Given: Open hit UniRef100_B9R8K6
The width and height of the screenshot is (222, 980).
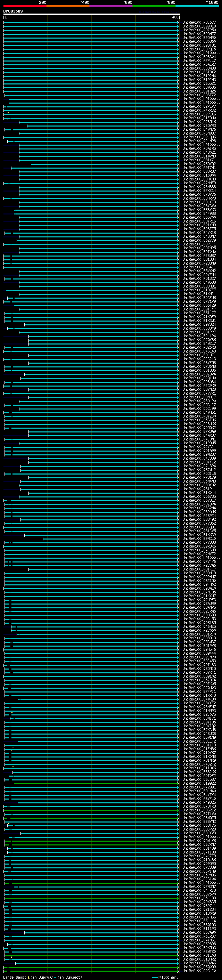Looking at the screenshot, I should (199, 546).
